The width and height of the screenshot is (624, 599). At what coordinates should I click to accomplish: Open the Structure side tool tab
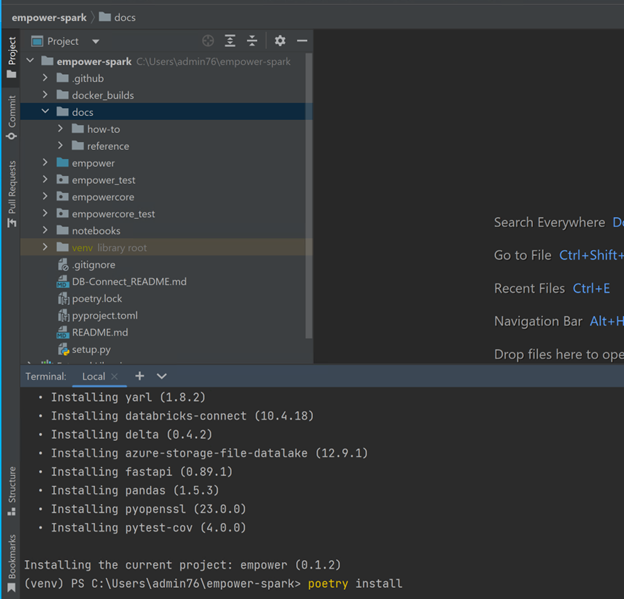coord(12,491)
